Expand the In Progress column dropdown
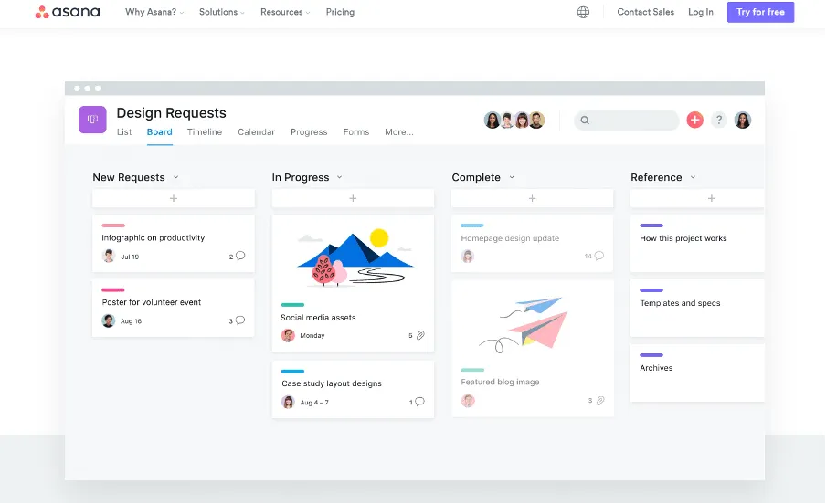The height and width of the screenshot is (504, 826). click(339, 177)
